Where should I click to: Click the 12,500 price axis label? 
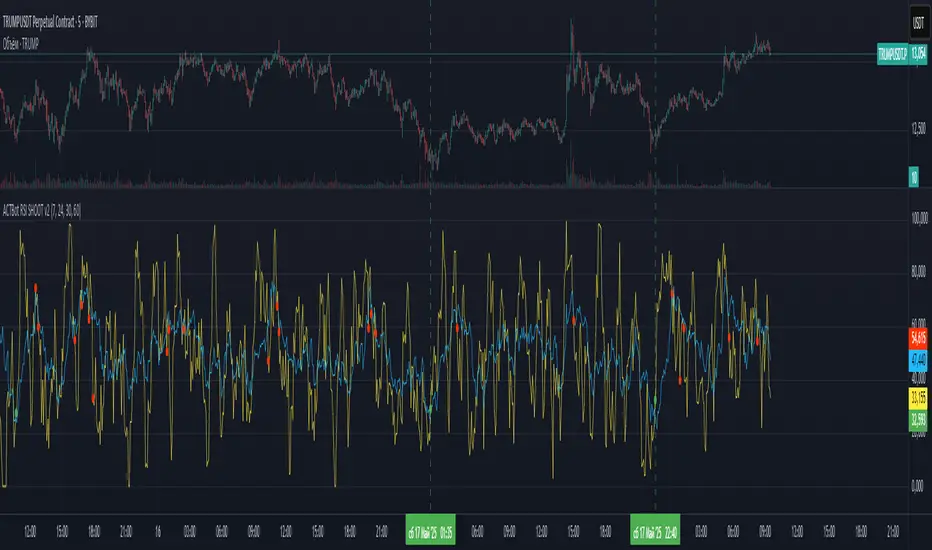918,128
